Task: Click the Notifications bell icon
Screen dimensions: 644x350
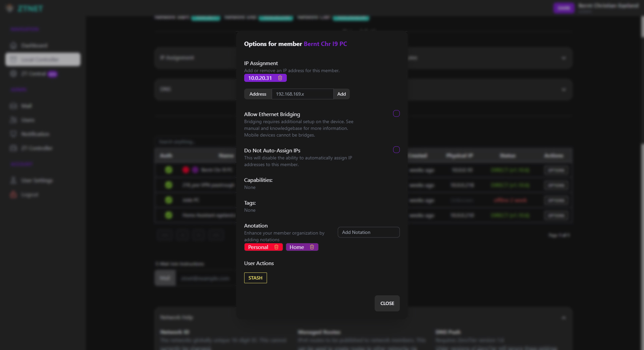Action: coord(13,134)
